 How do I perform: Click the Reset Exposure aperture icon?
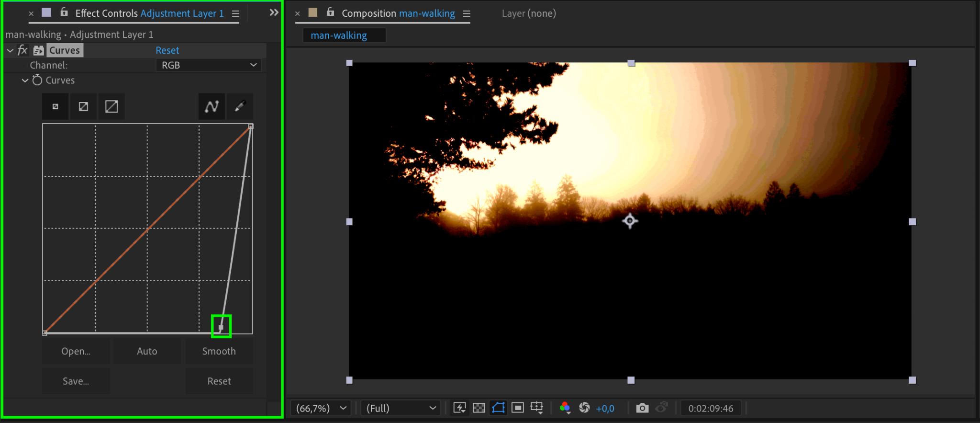click(584, 408)
